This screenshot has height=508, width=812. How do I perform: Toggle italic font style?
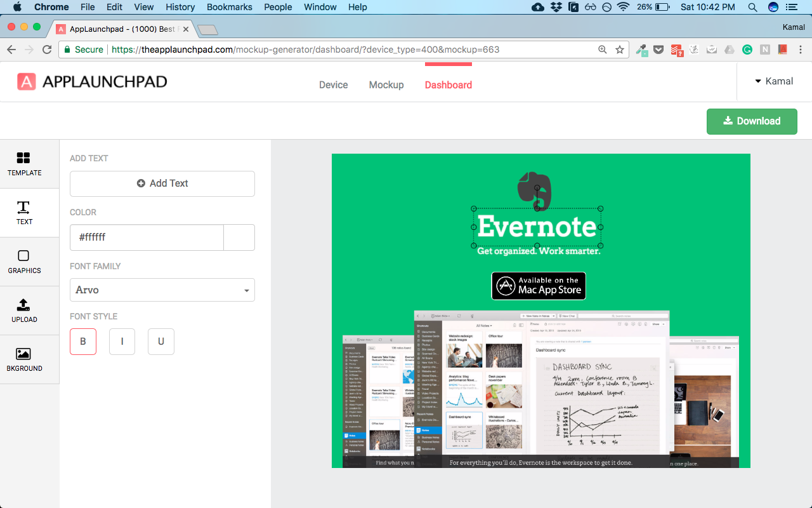click(122, 342)
